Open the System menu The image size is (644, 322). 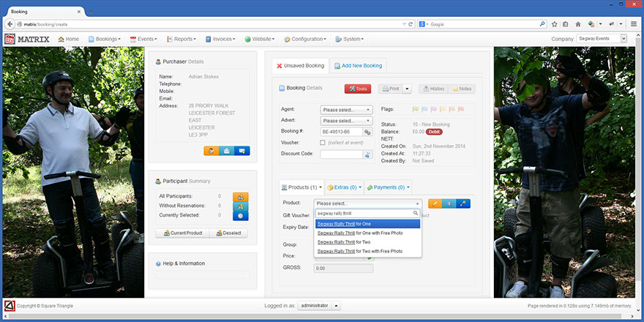[x=350, y=39]
